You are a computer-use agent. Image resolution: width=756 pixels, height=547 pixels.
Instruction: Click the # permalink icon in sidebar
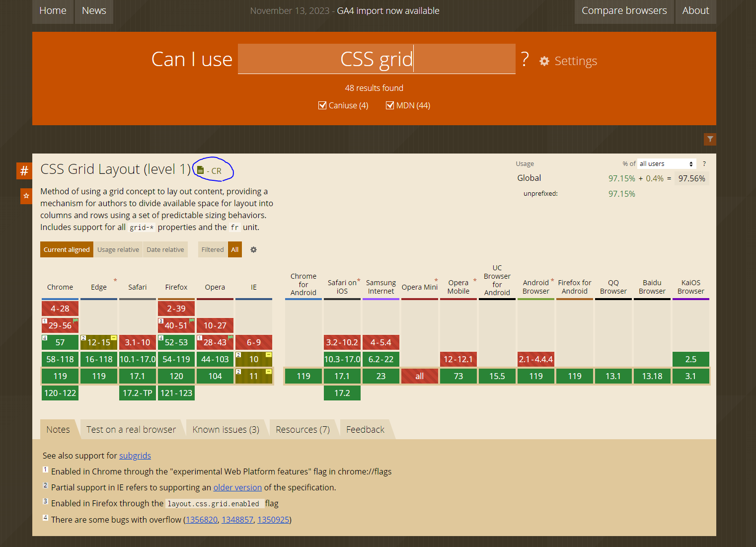tap(24, 171)
